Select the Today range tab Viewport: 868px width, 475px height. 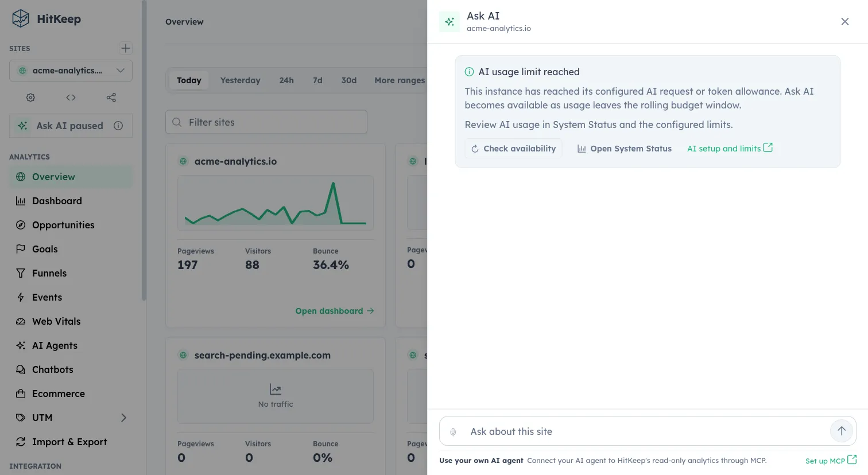189,80
